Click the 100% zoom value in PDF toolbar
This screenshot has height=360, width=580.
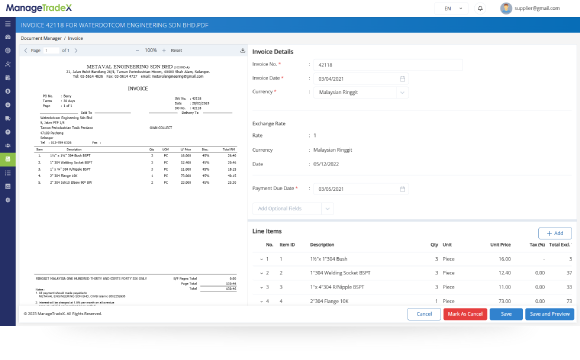(151, 50)
